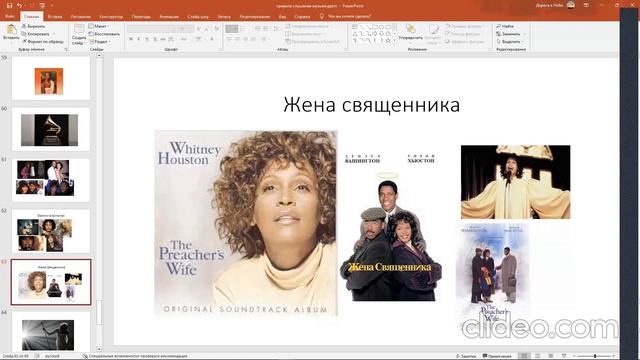The image size is (640, 360).
Task: Open Shape Outline options (Контур фигуры)
Action: click(x=464, y=34)
